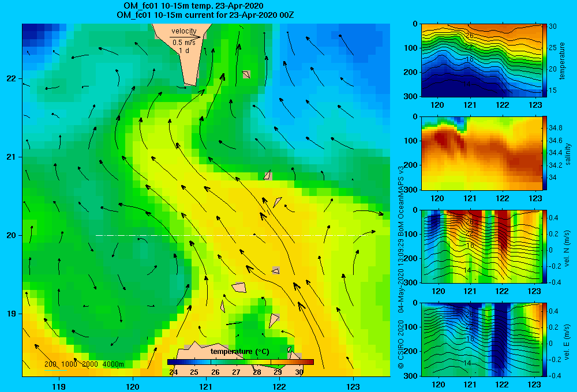Click the "200 1000 2000 4000m" depth contour legend

tap(84, 364)
